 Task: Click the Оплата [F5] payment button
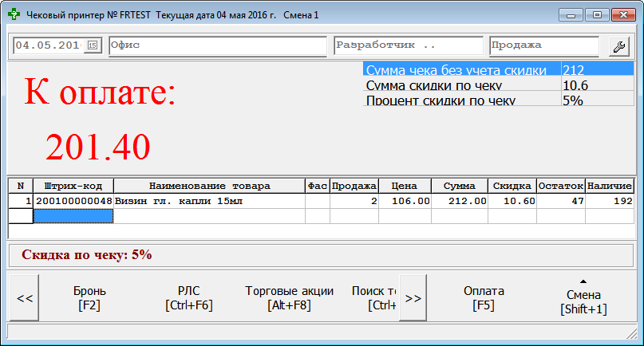[x=484, y=297]
